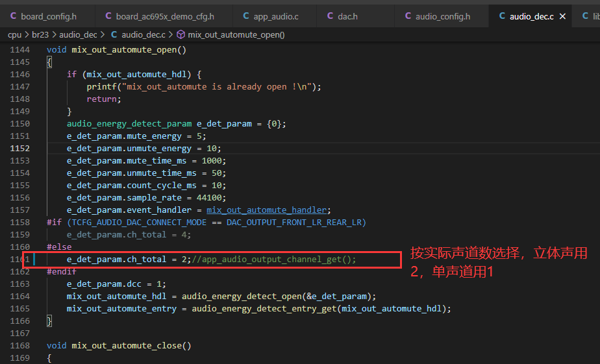Click the '#else' directive

59,247
